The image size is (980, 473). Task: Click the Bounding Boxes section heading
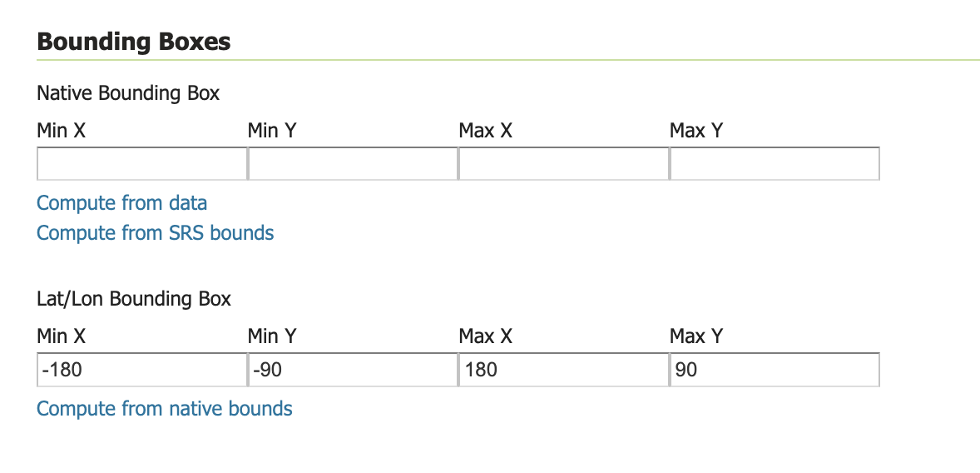click(x=134, y=42)
